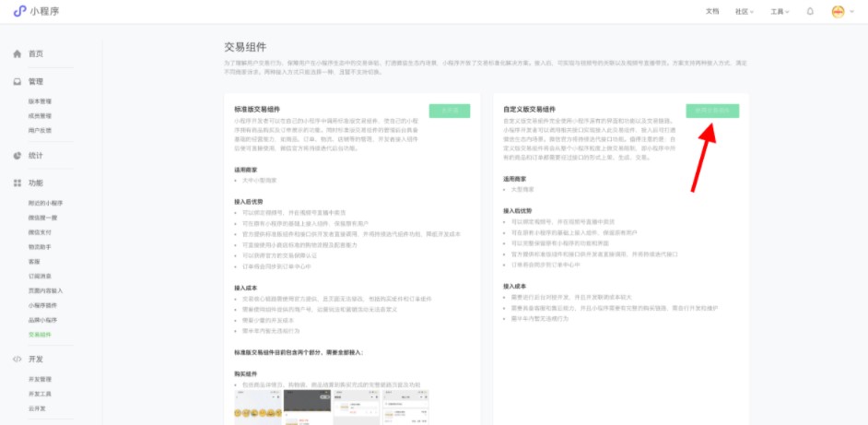Click the 标准版交易组件 card title

click(x=257, y=110)
